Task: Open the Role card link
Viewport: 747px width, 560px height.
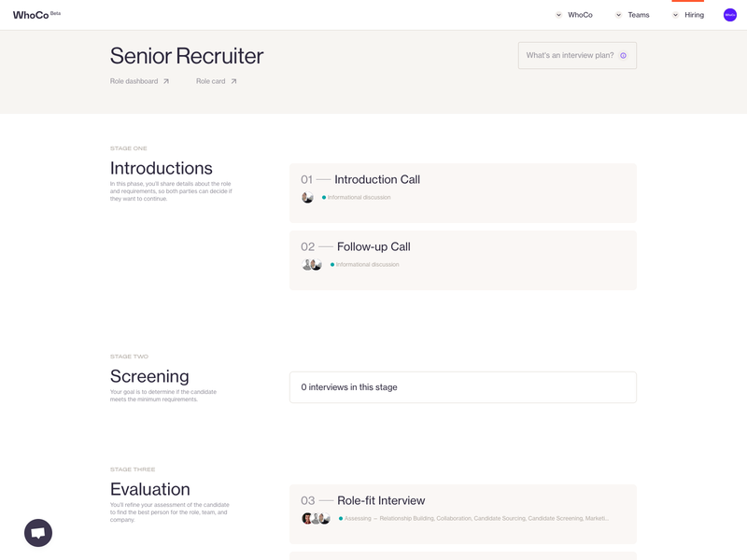Action: 217,81
